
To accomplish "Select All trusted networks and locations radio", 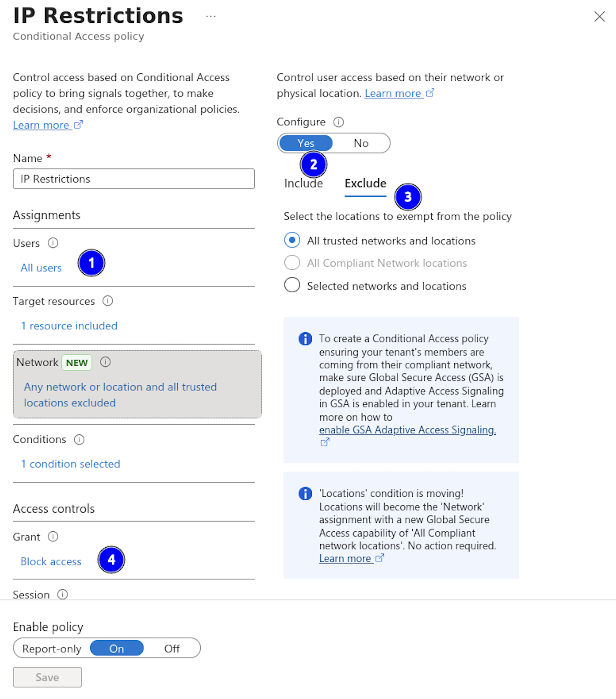I will pos(292,240).
